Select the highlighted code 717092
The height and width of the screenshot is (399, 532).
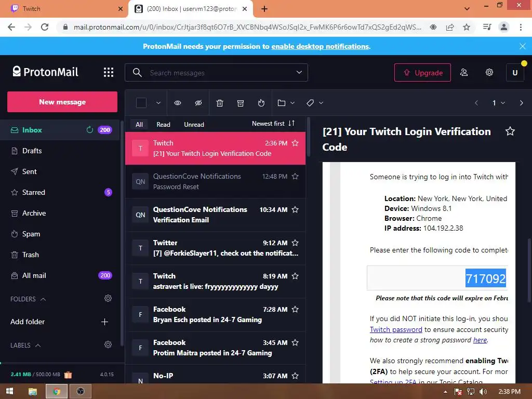(x=486, y=278)
